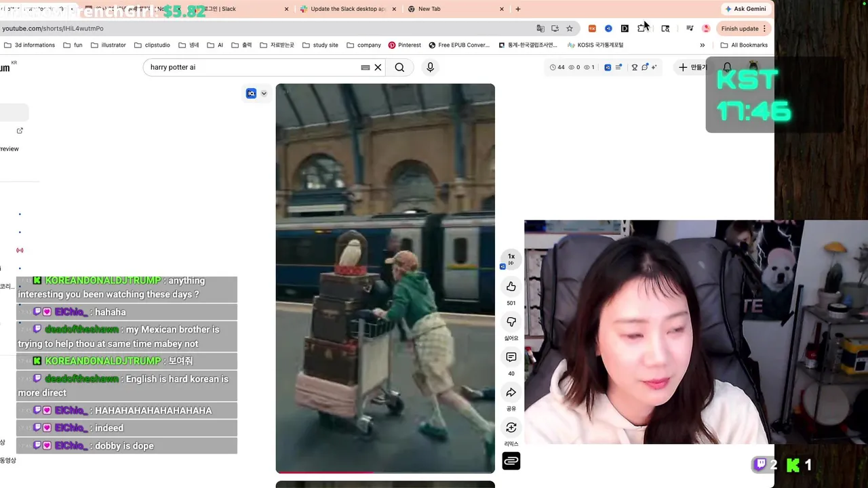
Task: Open a new tab with plus button
Action: [x=518, y=9]
